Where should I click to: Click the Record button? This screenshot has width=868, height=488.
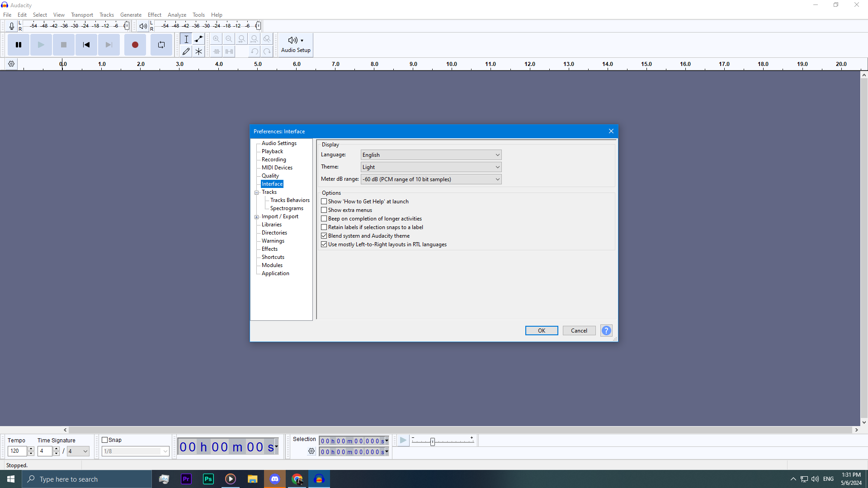[x=135, y=45]
